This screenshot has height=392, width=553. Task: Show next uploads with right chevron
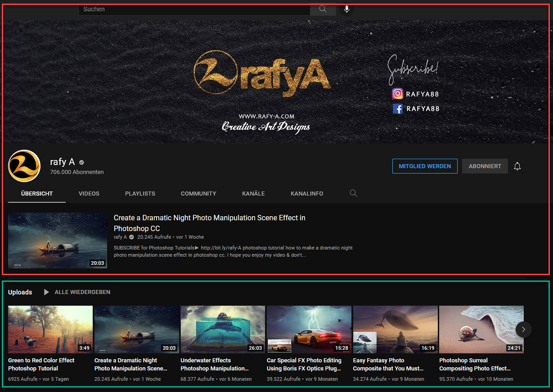pos(523,329)
